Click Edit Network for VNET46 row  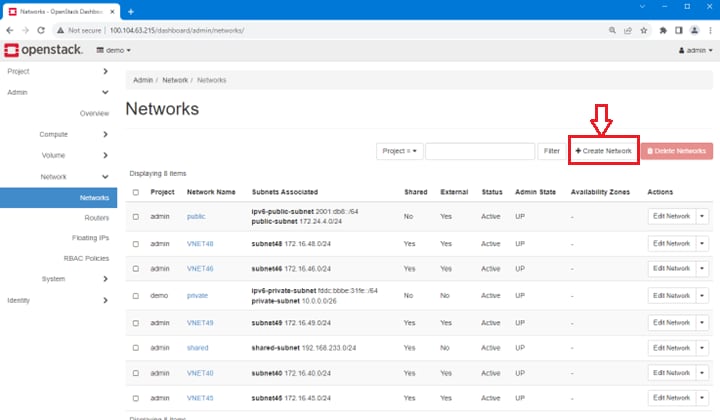click(x=672, y=269)
